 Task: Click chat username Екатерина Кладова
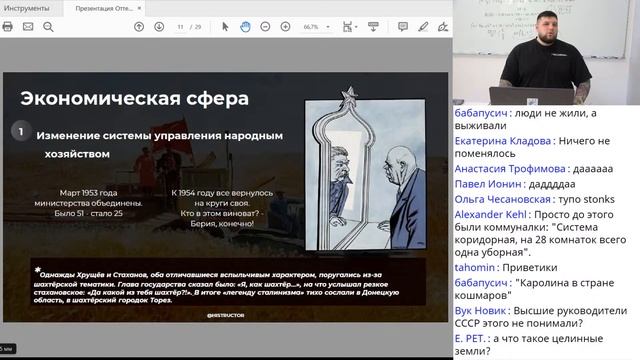click(x=502, y=141)
